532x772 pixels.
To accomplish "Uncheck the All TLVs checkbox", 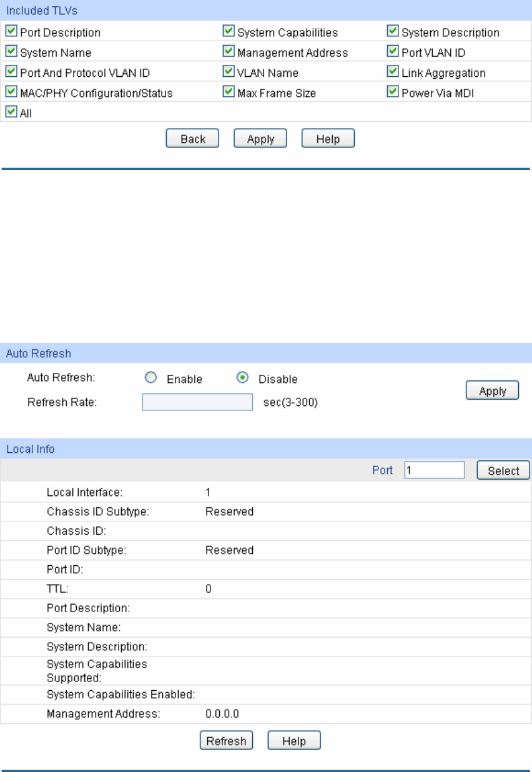I will point(11,112).
